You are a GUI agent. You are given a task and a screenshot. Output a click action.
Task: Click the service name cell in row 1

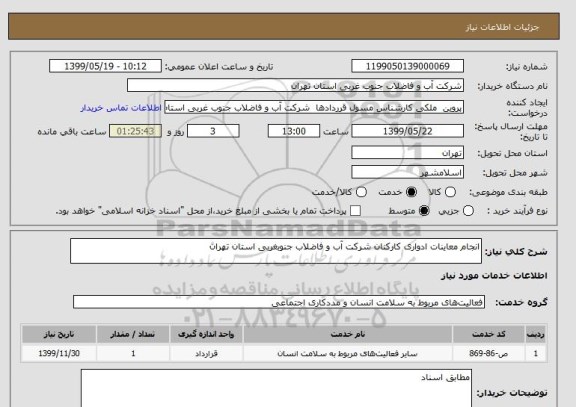(348, 353)
